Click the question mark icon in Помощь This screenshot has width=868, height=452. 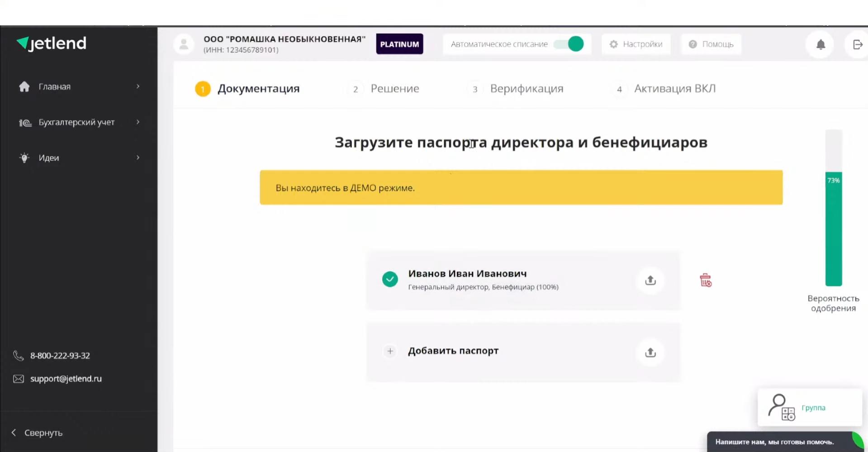(693, 44)
